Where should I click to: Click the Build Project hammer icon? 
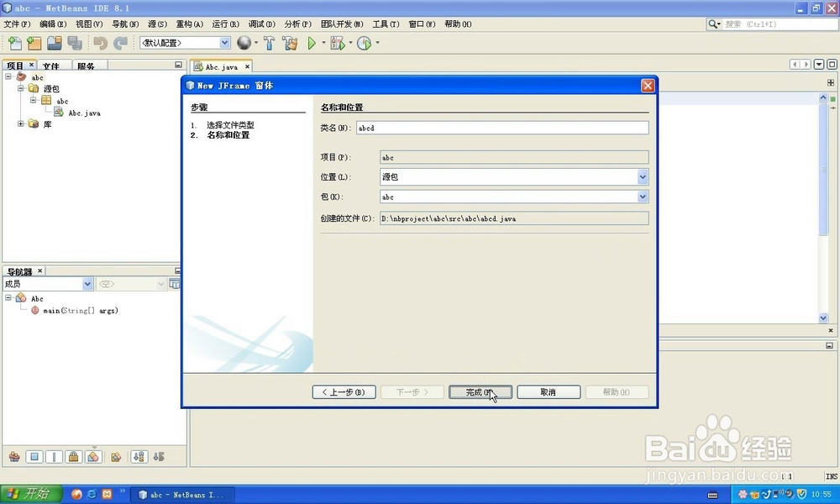pos(269,43)
